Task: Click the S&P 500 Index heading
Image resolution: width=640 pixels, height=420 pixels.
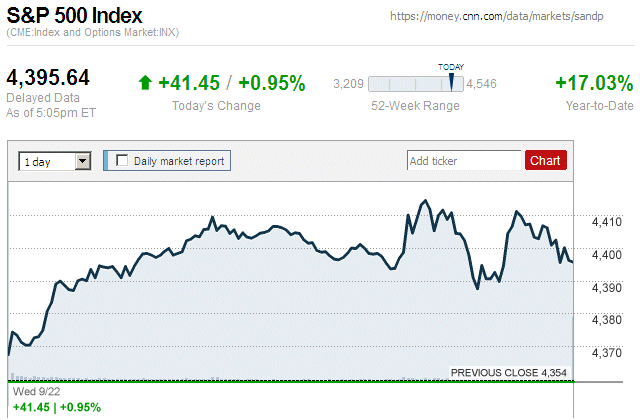Action: point(75,17)
